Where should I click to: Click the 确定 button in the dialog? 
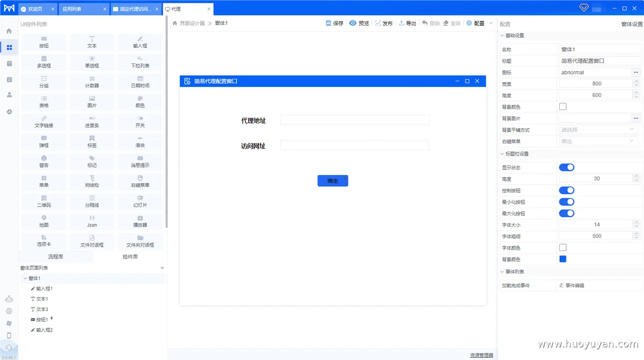(x=333, y=180)
